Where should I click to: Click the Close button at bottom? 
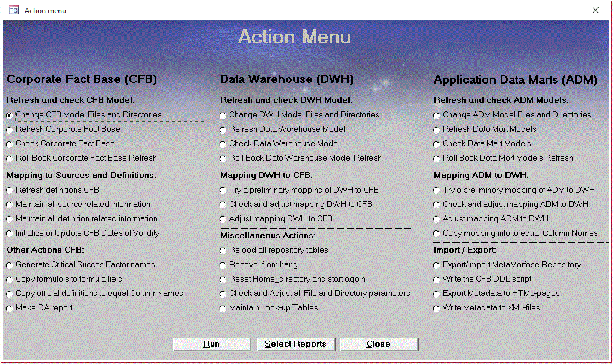click(378, 344)
